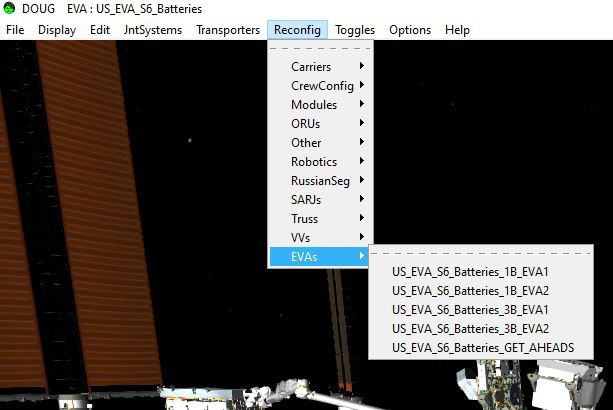Open the Toggles menu
The width and height of the screenshot is (613, 410).
pos(355,30)
